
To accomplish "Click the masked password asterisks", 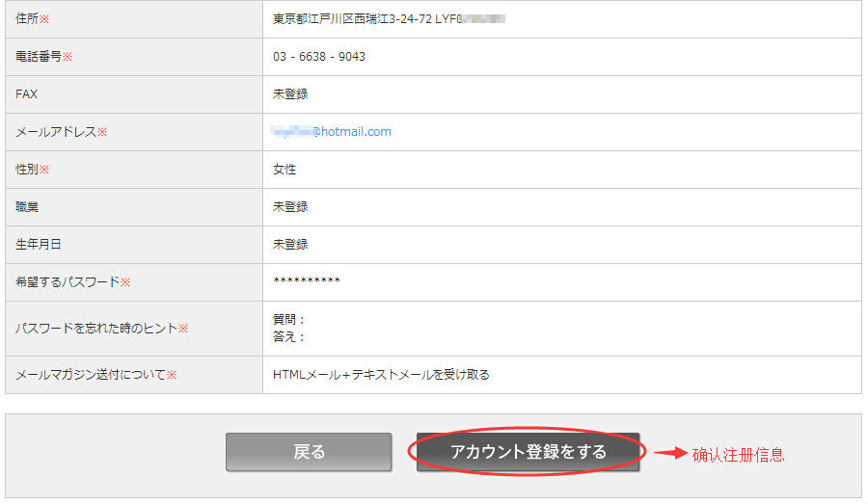I will (x=307, y=282).
